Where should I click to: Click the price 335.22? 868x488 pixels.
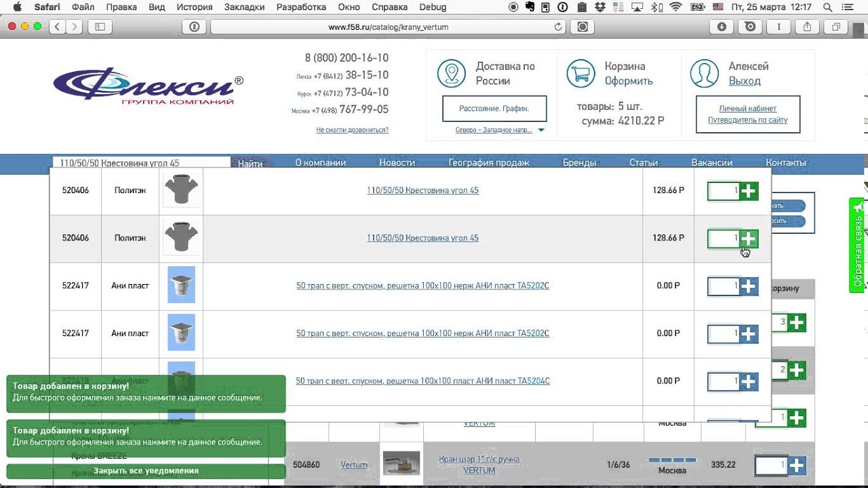point(724,465)
